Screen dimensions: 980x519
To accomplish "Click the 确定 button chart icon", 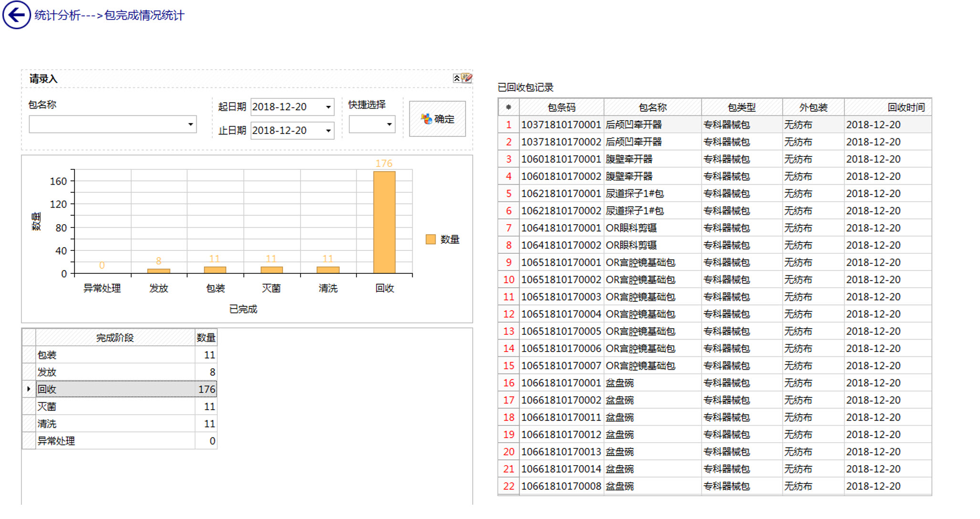I will tap(426, 119).
